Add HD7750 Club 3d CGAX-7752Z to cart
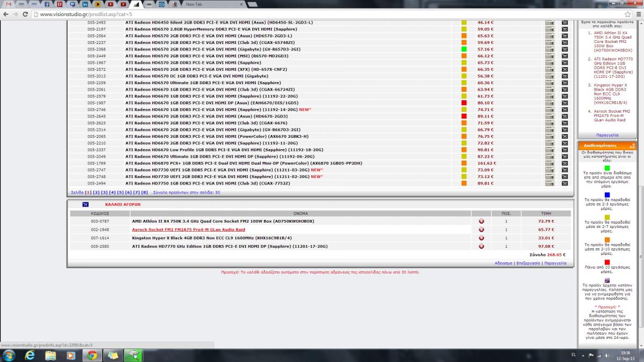Screen dimensions: 644x362 click(565, 183)
